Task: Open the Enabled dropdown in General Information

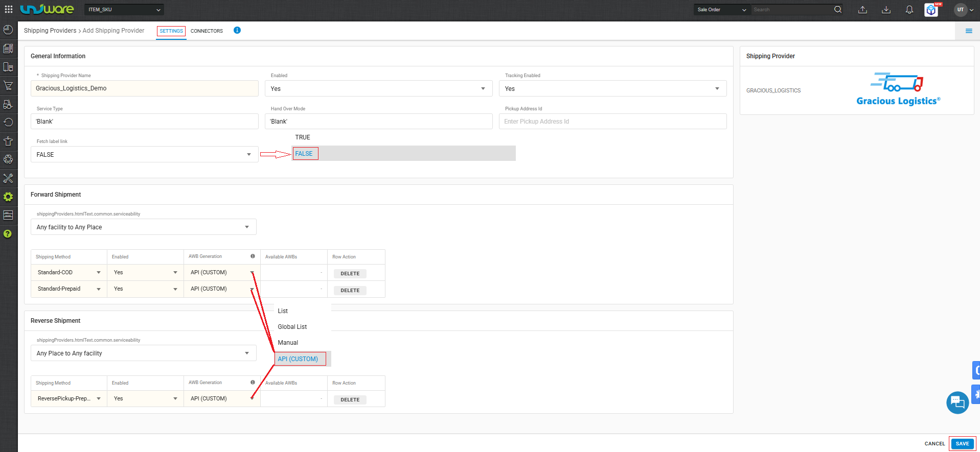Action: click(378, 88)
